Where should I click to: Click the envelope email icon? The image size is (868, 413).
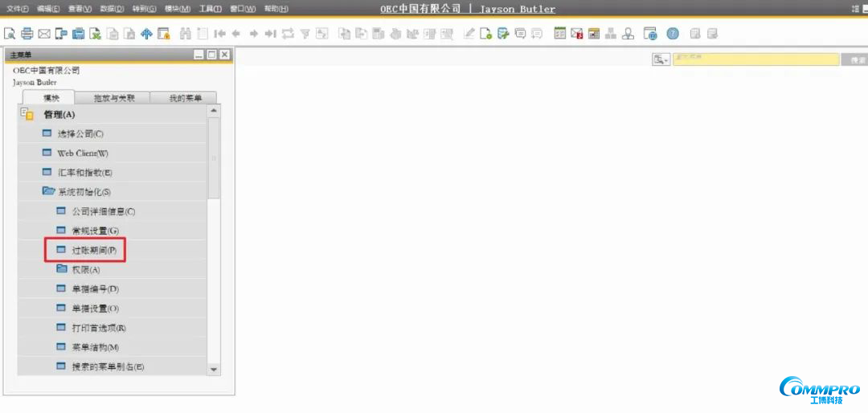pyautogui.click(x=44, y=34)
